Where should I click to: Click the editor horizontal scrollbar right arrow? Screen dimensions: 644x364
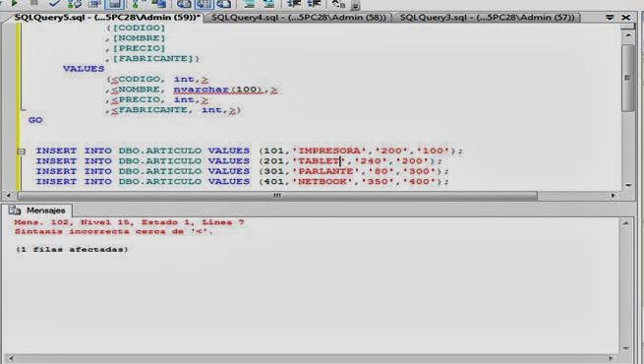click(613, 196)
